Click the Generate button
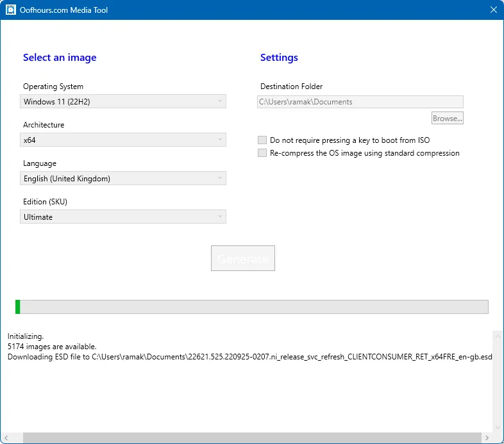504x444 pixels. [x=242, y=258]
